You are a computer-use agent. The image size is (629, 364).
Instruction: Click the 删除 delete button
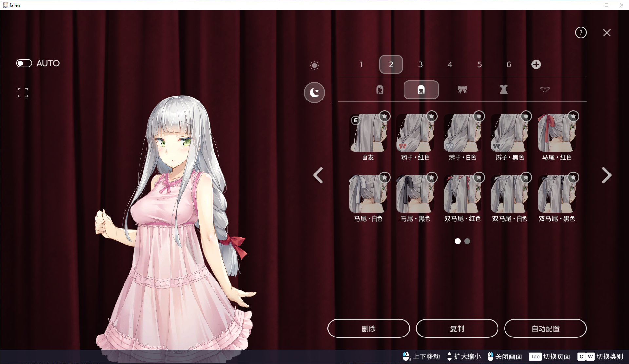(x=369, y=328)
